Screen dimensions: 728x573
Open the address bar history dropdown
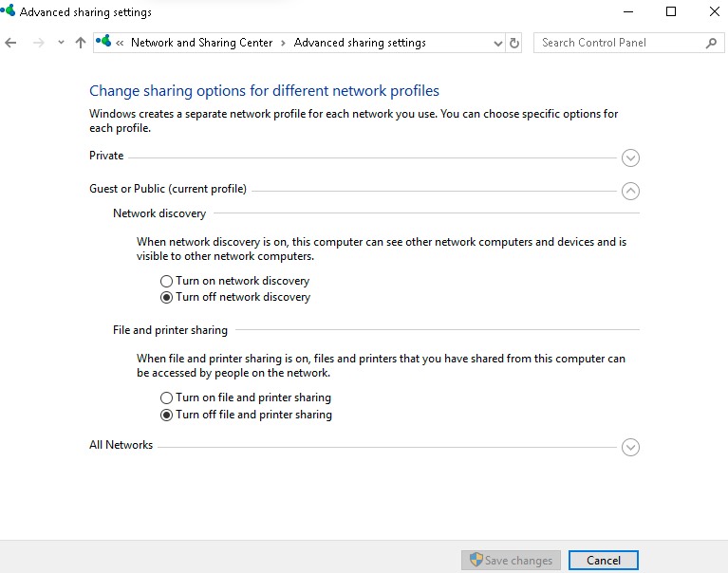pyautogui.click(x=497, y=44)
